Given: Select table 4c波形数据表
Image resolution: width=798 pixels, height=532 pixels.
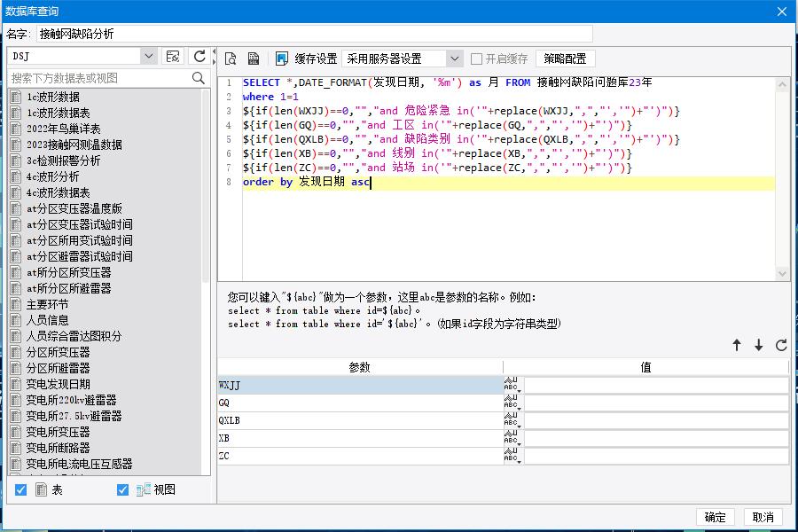Looking at the screenshot, I should (59, 192).
